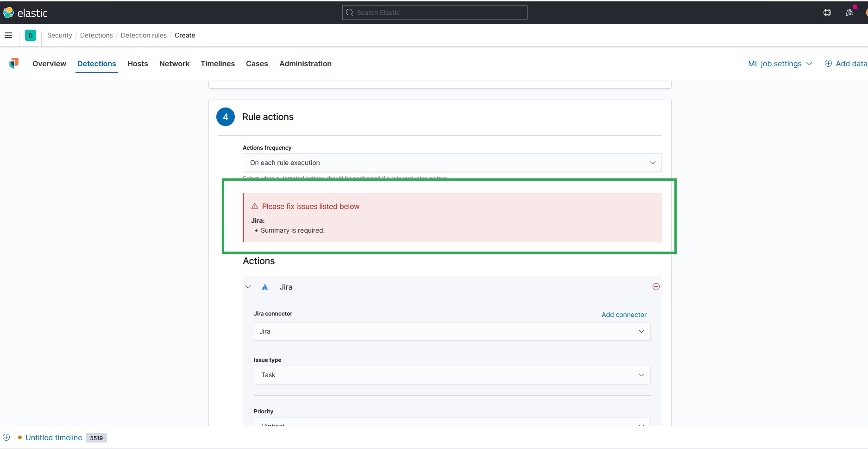Click the Security app shield icon

pos(13,63)
